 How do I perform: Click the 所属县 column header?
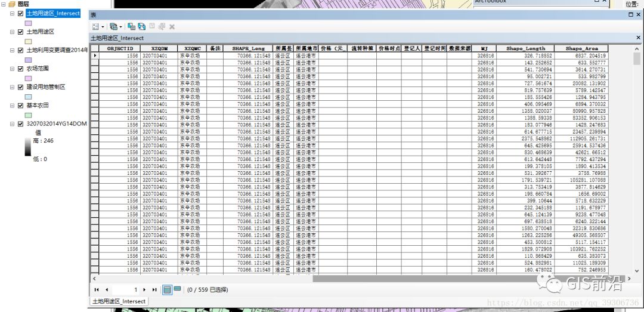[x=283, y=48]
